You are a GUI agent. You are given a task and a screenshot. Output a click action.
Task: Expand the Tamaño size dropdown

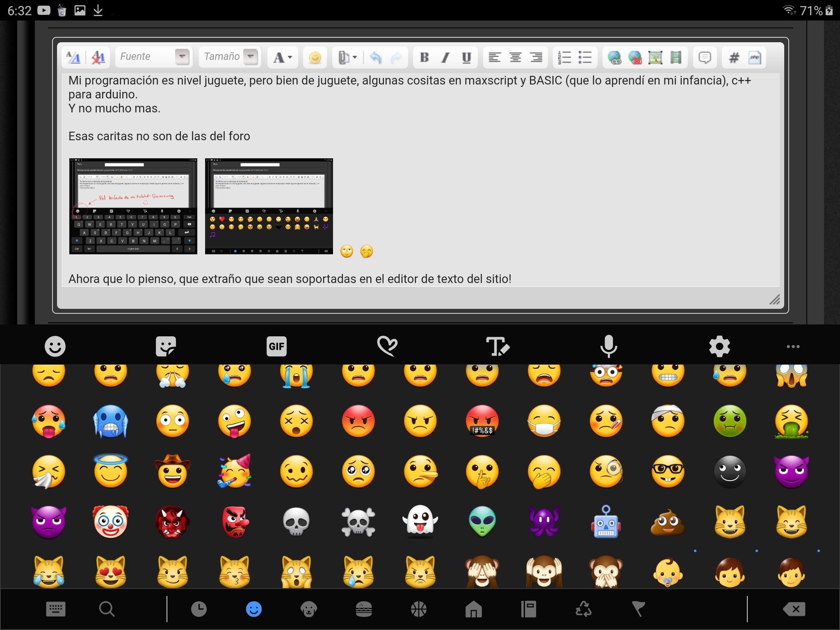coord(251,57)
